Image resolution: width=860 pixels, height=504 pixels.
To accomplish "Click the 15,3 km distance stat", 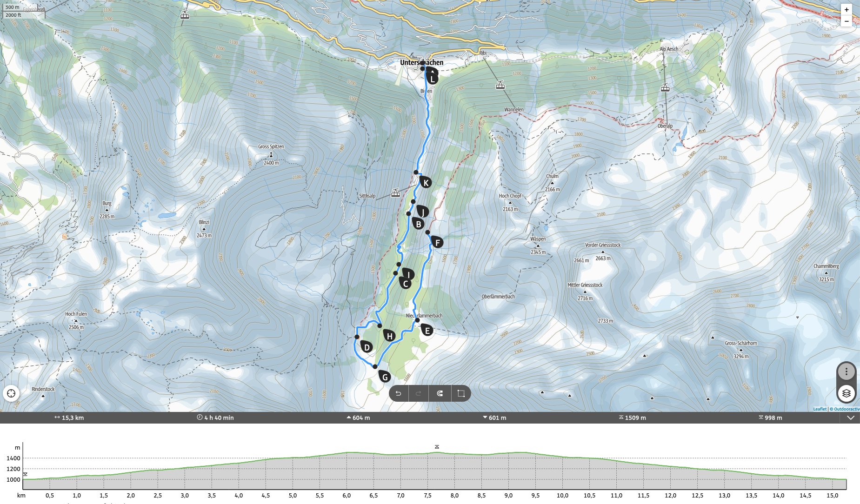I will pyautogui.click(x=69, y=418).
